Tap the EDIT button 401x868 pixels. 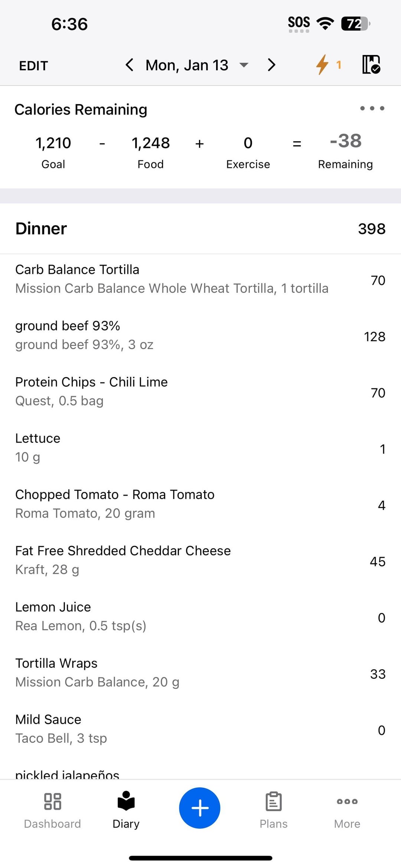click(33, 66)
